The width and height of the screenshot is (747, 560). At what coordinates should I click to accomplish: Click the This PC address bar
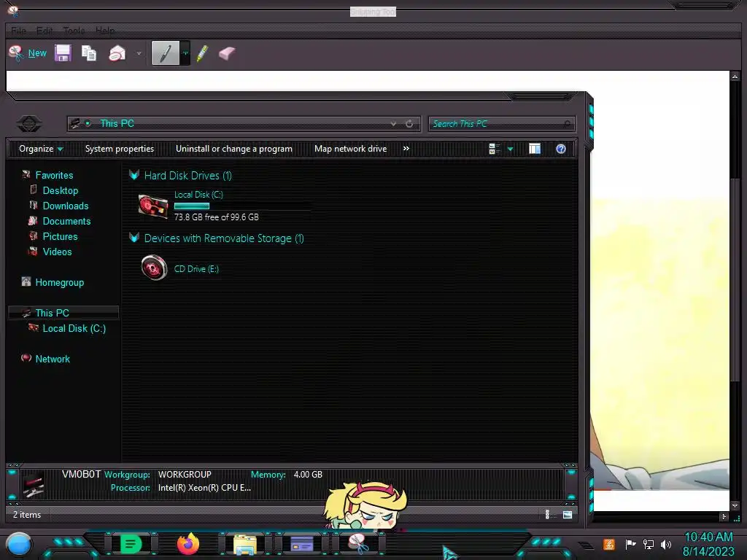pos(244,124)
